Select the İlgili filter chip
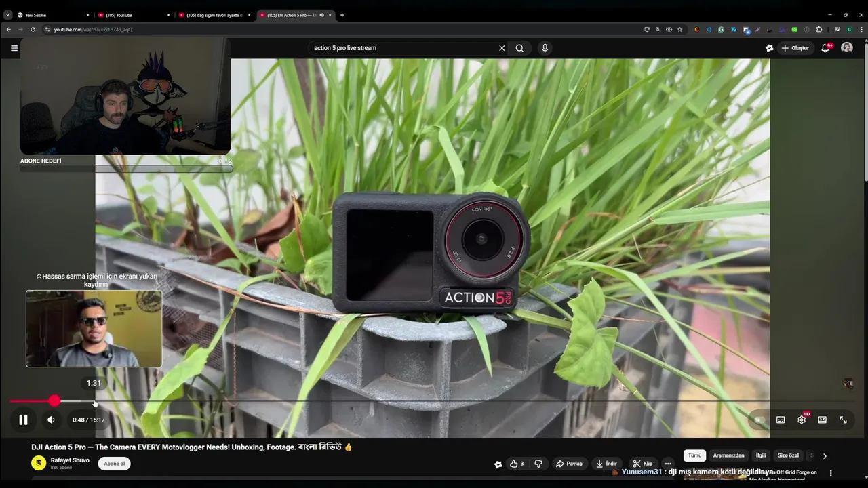Screen dimensions: 868x488 (x=761, y=455)
